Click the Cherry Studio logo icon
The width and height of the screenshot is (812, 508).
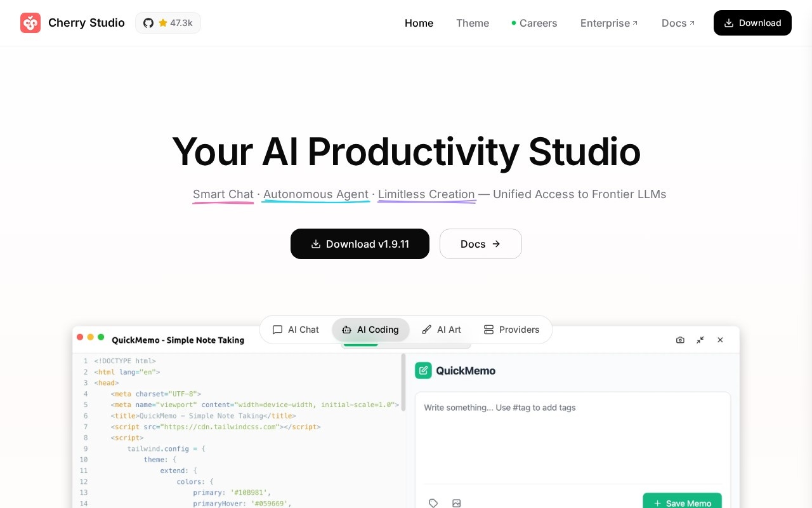pos(30,23)
